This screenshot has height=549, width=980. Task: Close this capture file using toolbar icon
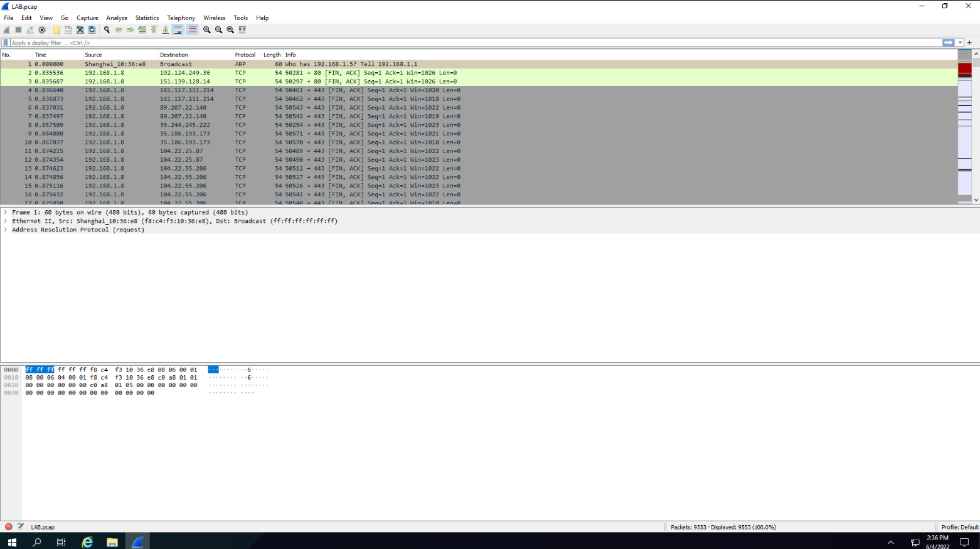click(x=80, y=29)
